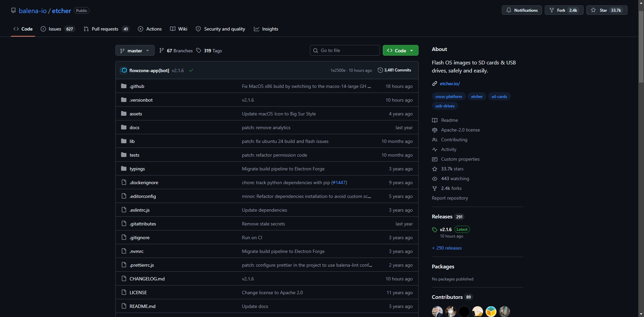Open the + 290 releases link
The image size is (644, 317).
447,248
